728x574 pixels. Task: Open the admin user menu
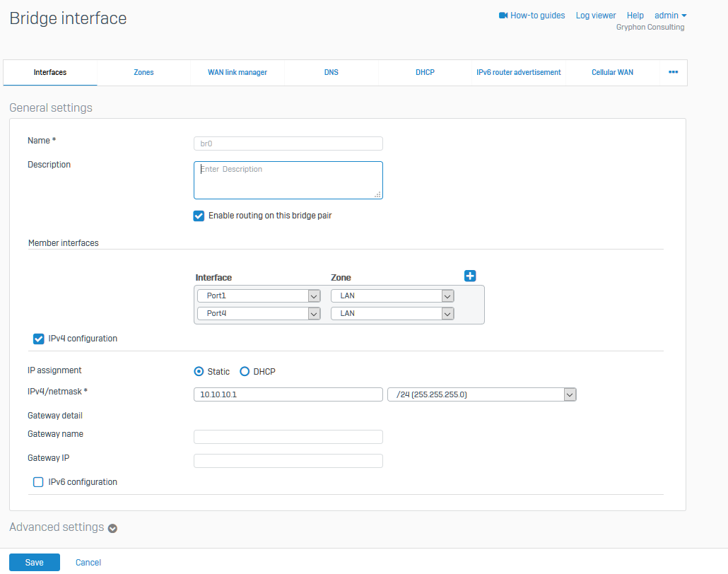coord(671,16)
